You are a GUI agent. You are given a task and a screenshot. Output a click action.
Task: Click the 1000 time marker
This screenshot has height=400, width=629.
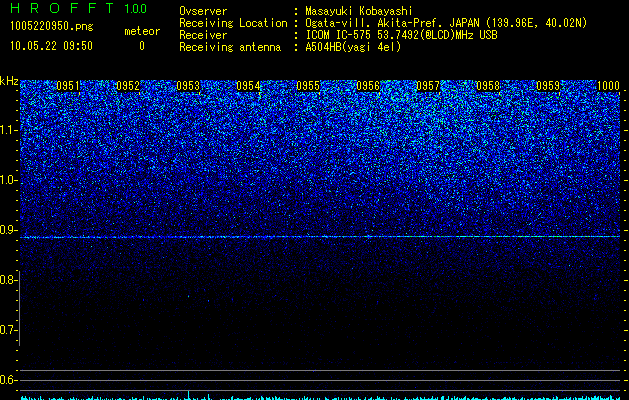(x=608, y=86)
